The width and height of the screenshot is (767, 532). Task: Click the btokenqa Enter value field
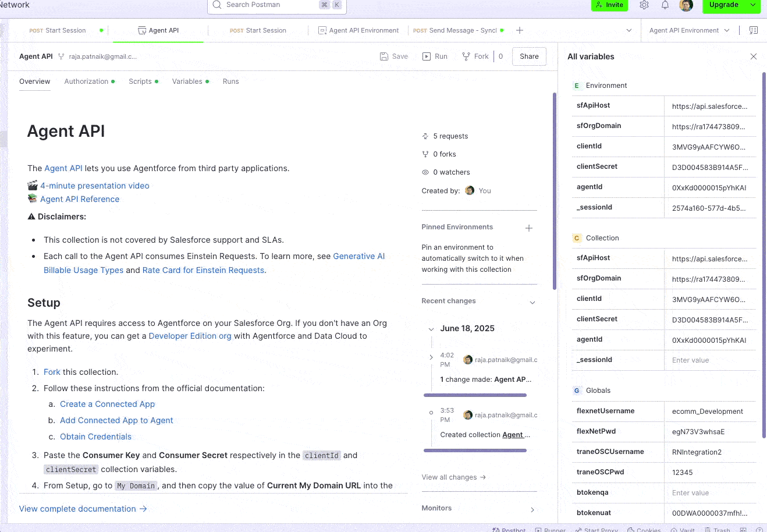(x=710, y=493)
